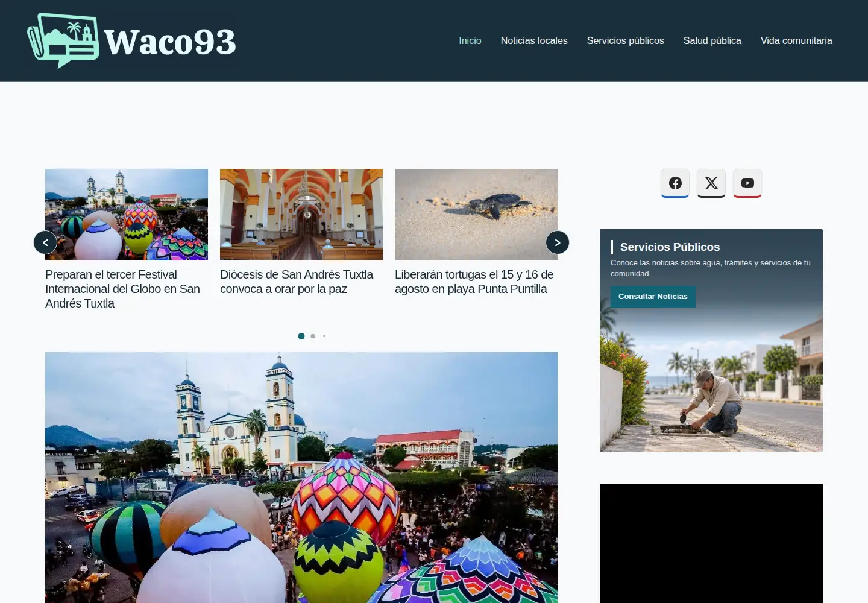Advance carousel with next arrow
This screenshot has height=603, width=868.
(x=558, y=242)
